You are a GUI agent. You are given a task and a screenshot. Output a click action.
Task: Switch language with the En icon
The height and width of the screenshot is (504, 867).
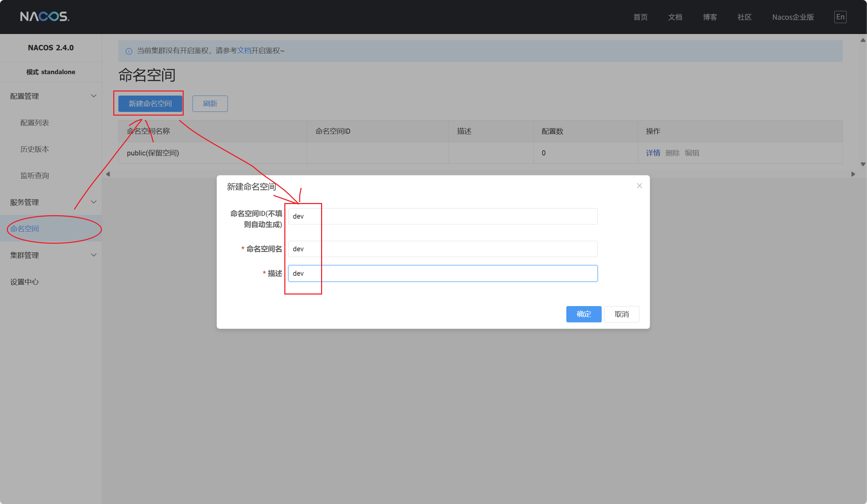pos(840,17)
